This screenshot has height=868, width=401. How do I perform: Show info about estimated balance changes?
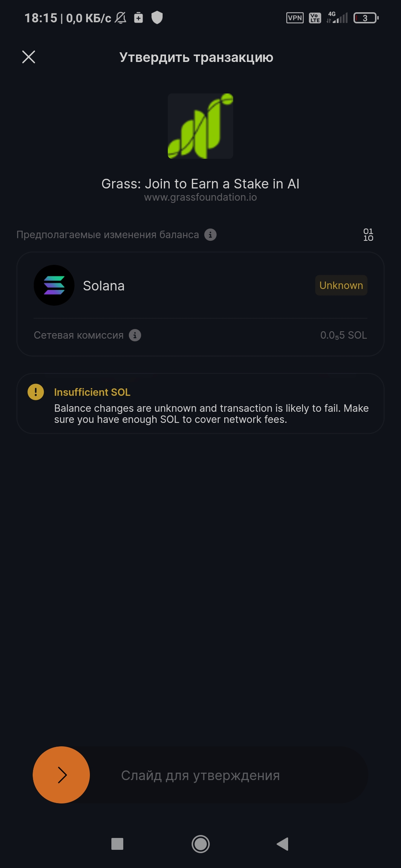point(211,235)
